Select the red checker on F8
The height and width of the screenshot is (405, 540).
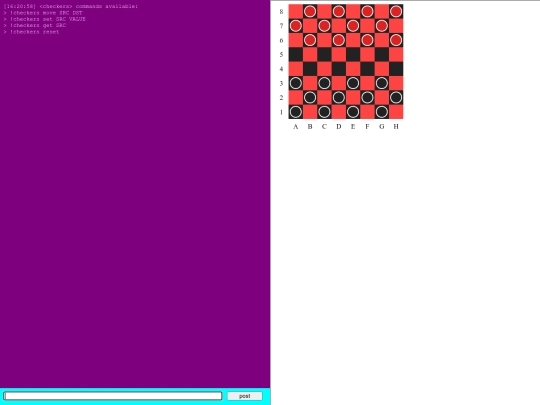(x=367, y=11)
